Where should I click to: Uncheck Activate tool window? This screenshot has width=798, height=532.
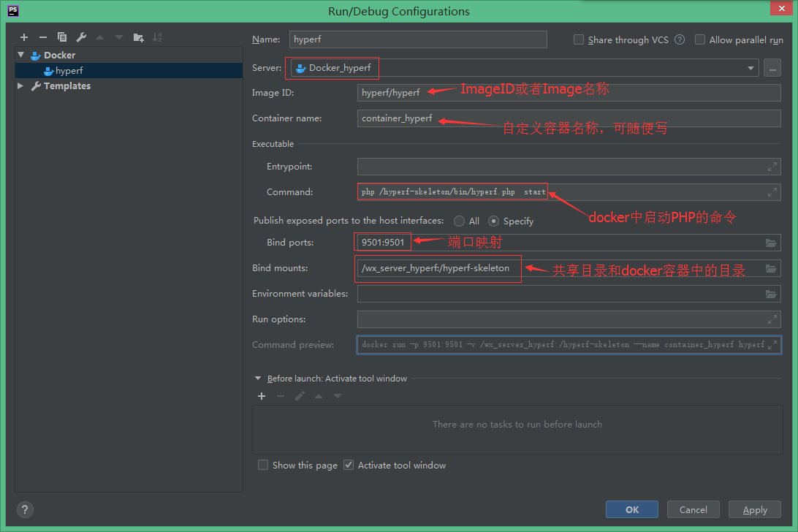point(349,465)
